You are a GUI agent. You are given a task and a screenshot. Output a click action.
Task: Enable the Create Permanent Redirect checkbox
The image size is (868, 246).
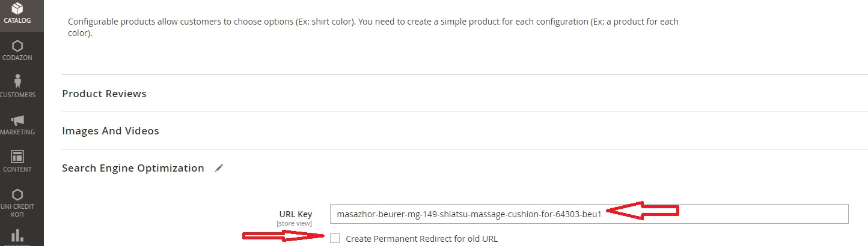click(x=335, y=238)
